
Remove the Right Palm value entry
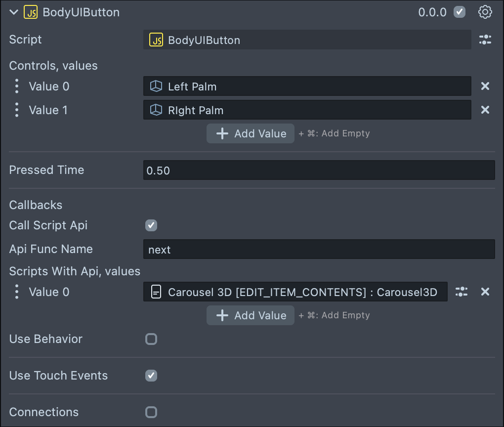point(485,110)
